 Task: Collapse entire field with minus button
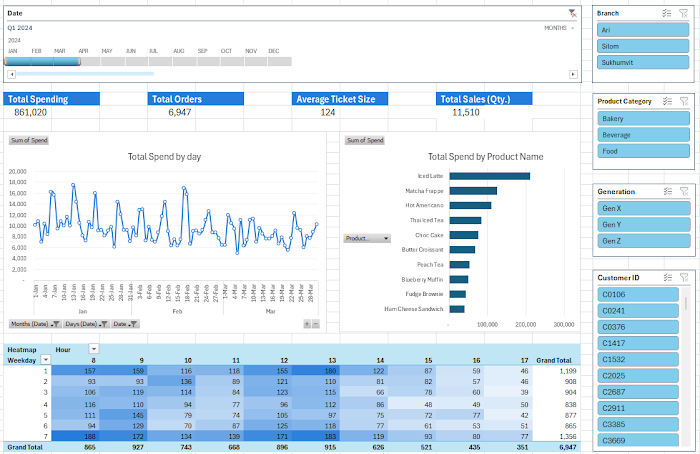(x=316, y=324)
